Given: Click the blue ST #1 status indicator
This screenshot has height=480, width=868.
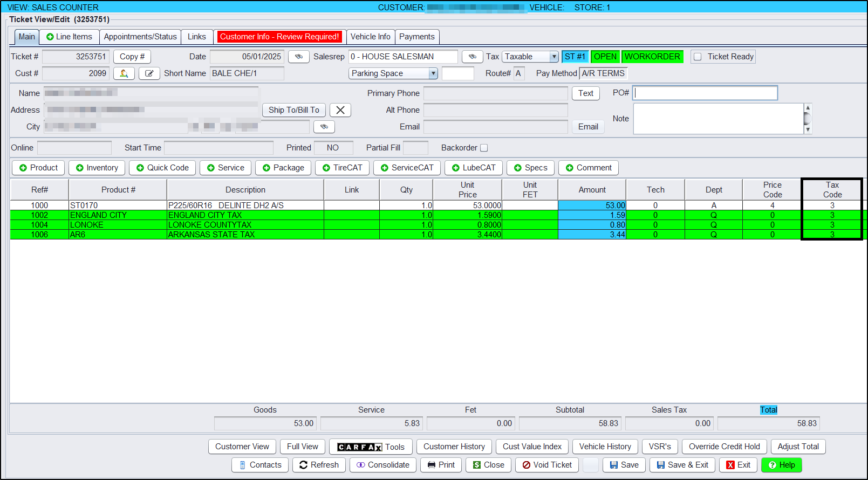Looking at the screenshot, I should tap(575, 57).
